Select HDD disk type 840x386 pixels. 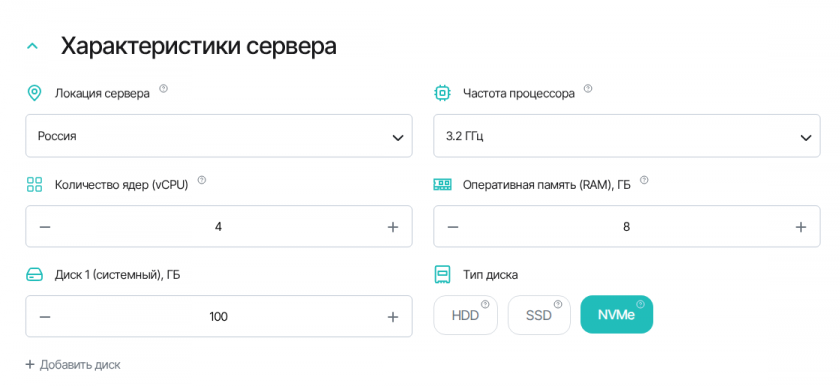pyautogui.click(x=466, y=315)
